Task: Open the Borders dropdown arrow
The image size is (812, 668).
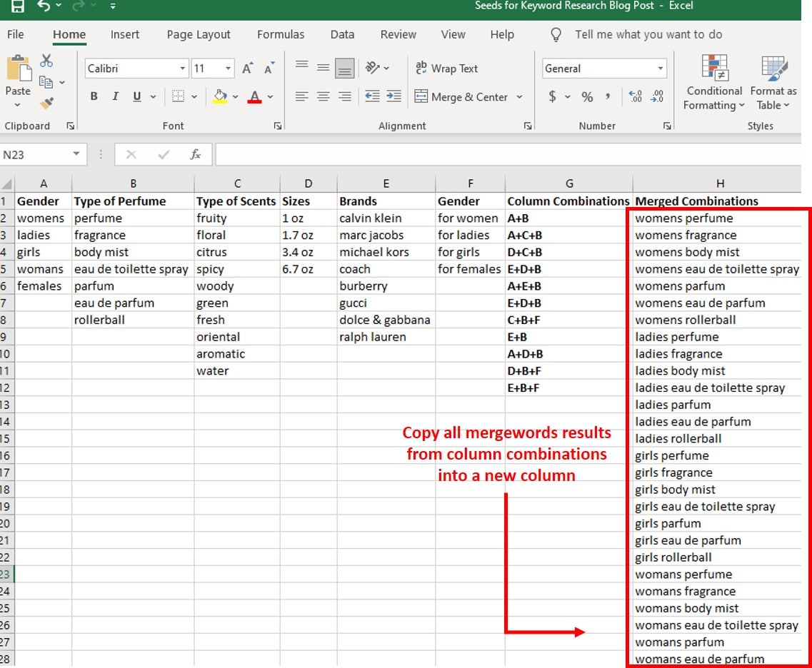Action: pyautogui.click(x=194, y=97)
